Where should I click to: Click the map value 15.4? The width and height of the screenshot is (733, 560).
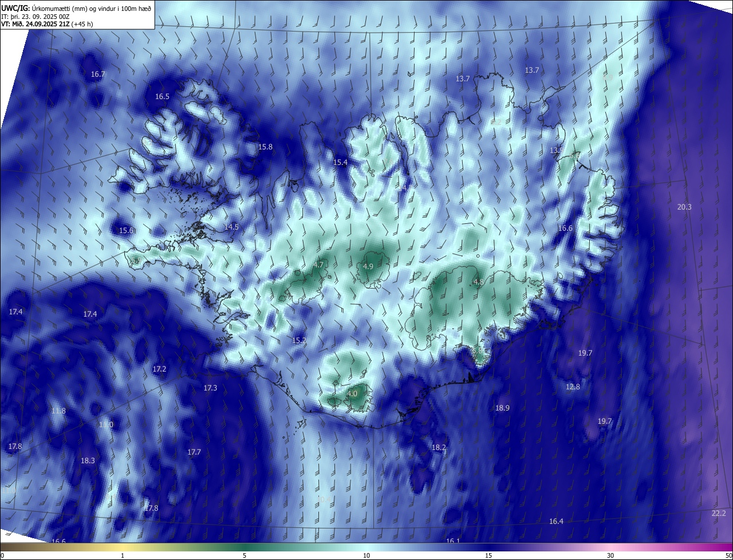click(x=340, y=163)
